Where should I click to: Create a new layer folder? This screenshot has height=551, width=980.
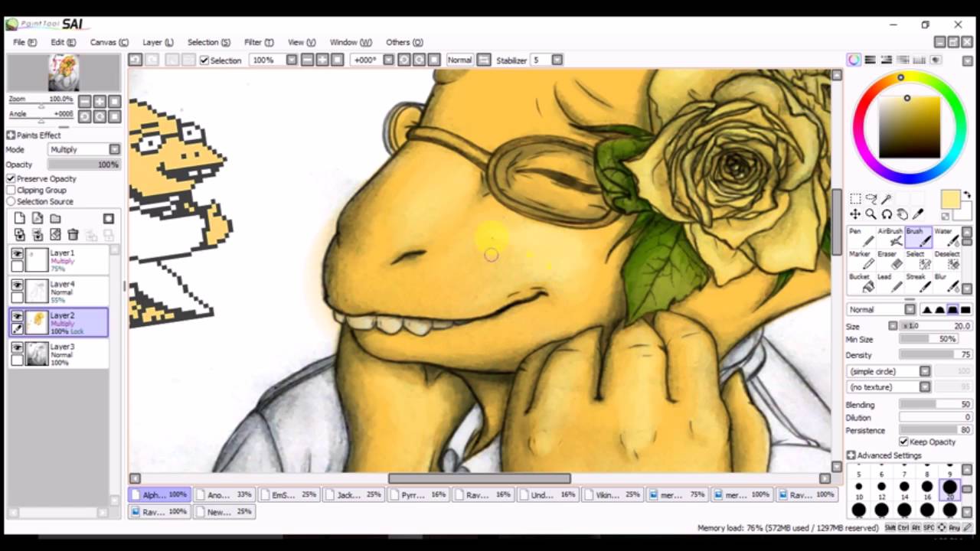[55, 219]
